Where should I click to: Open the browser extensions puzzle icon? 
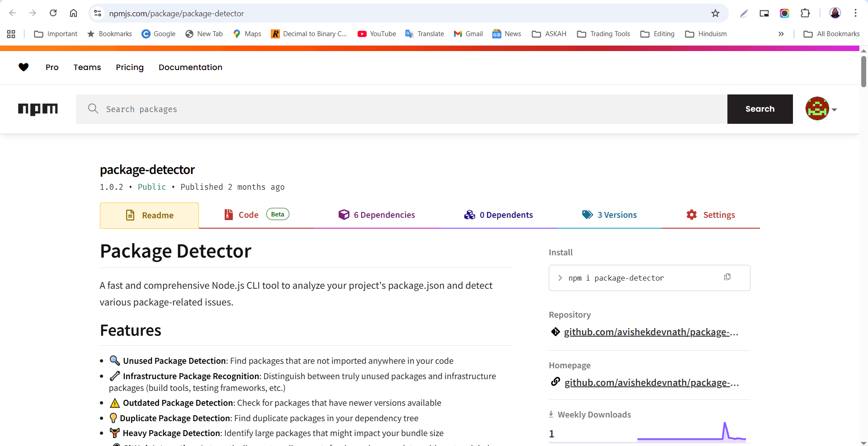point(805,14)
